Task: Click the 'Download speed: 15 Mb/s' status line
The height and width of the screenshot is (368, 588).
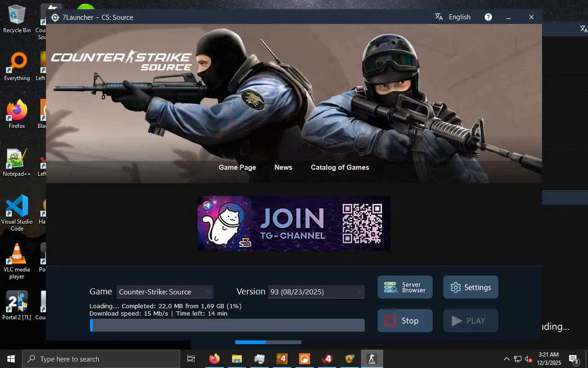Action: [158, 313]
